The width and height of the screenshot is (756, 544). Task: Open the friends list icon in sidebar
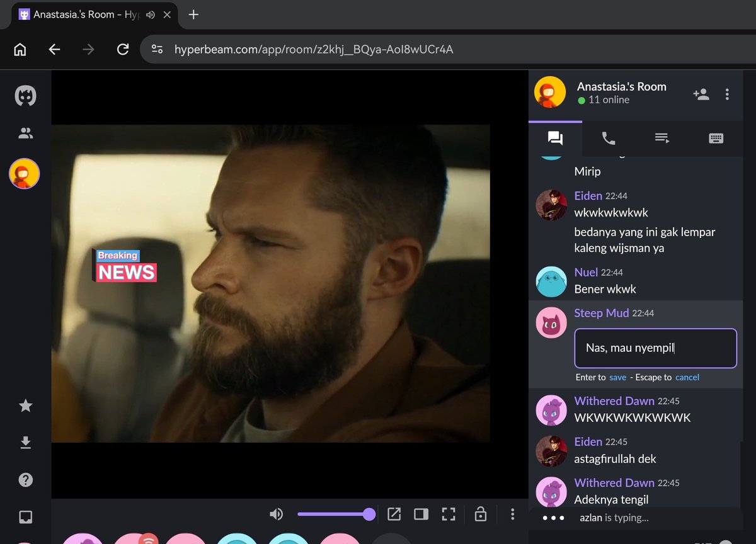click(25, 133)
